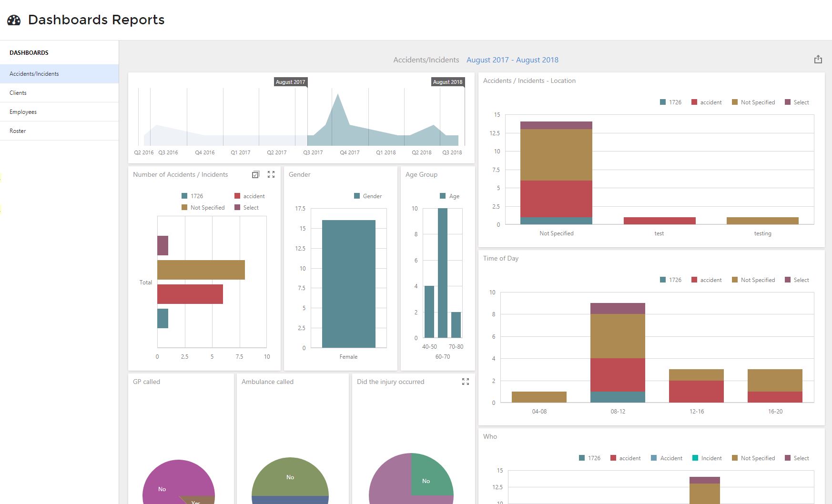832x504 pixels.
Task: Toggle Not Specified legend in Who chart
Action: (x=753, y=458)
